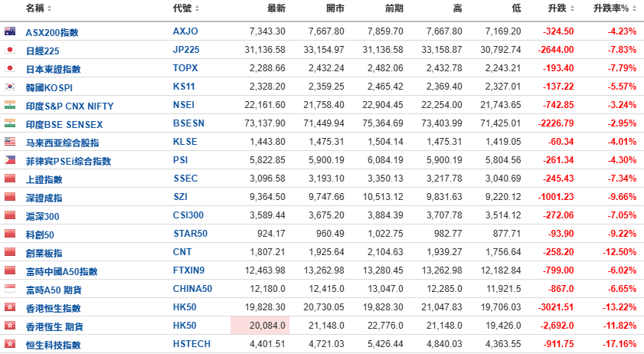644x354 pixels.
Task: Click the Philippines flag next to 菲律宾PSEi综合指数
Action: [x=10, y=160]
